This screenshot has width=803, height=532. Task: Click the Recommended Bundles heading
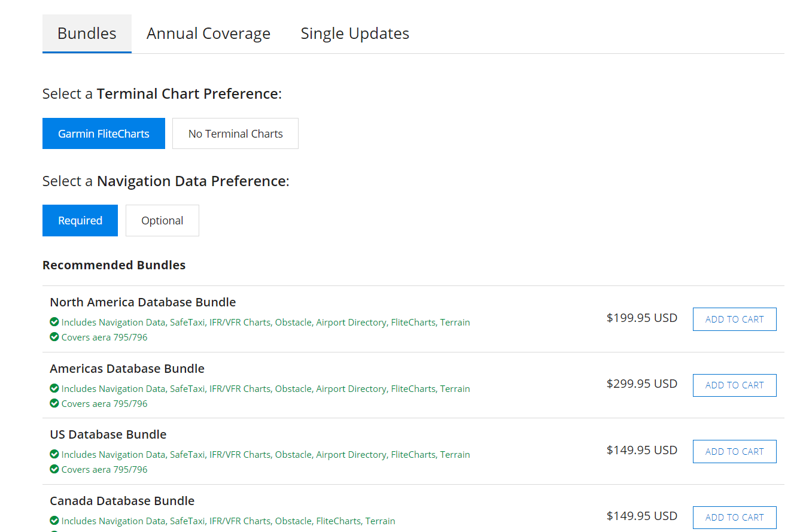click(x=114, y=265)
